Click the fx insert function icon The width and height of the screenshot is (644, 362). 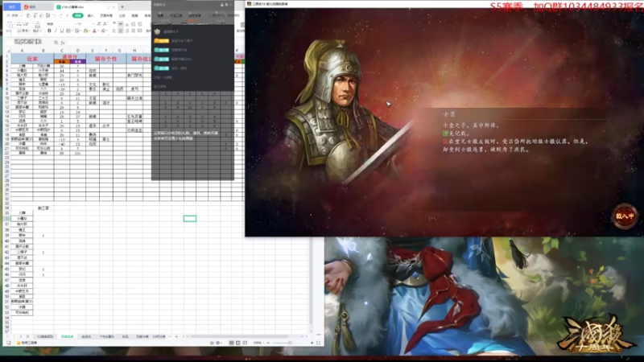click(x=63, y=43)
